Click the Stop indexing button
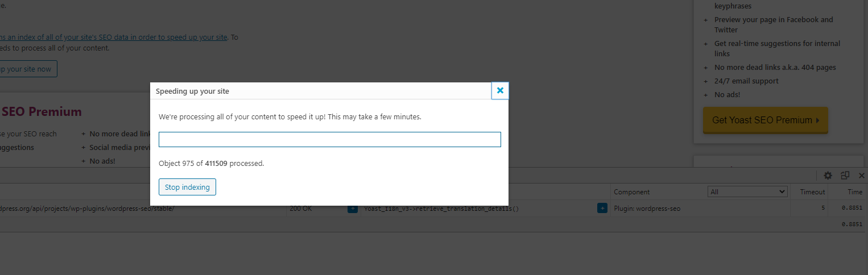Image resolution: width=868 pixels, height=275 pixels. click(187, 187)
